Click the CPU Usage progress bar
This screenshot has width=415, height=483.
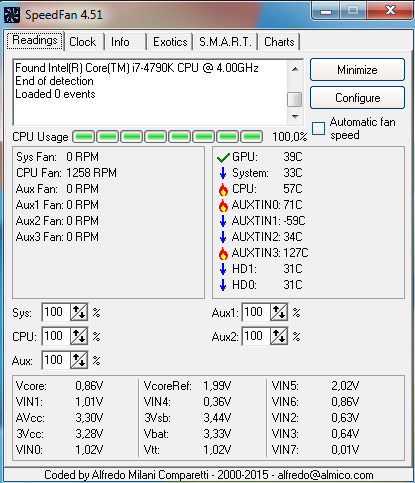point(168,137)
